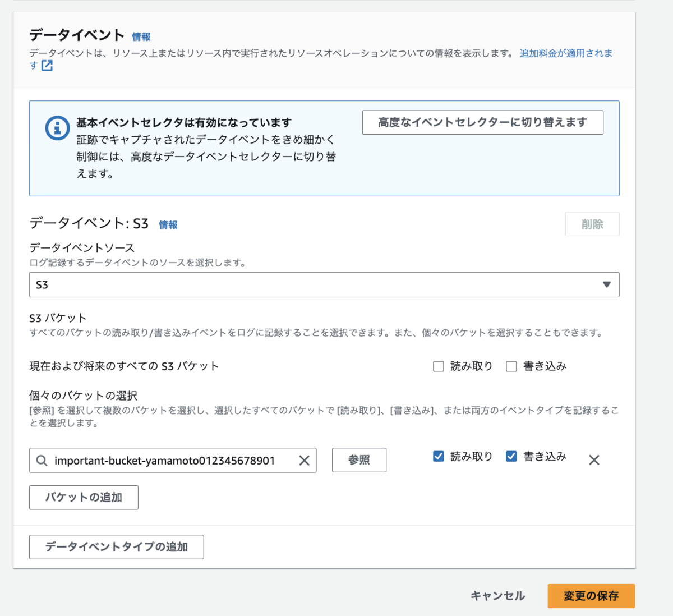Click the 参照 browse button
Screen dimensions: 673x616
click(x=359, y=460)
